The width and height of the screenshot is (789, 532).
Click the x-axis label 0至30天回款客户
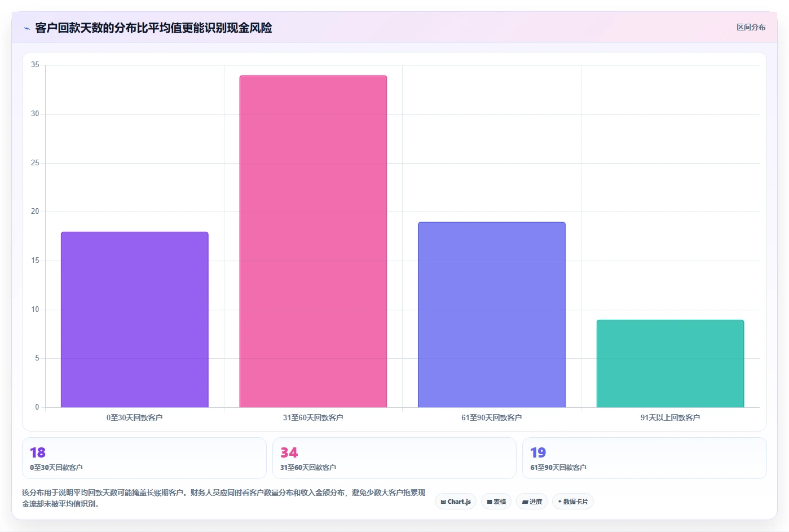click(x=135, y=417)
